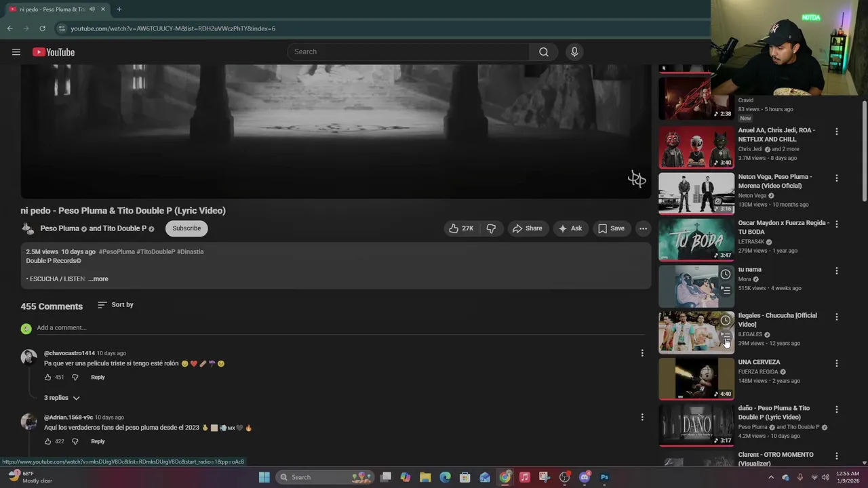868x488 pixels.
Task: Open the @chavocastro1414 profile avatar
Action: [x=28, y=357]
